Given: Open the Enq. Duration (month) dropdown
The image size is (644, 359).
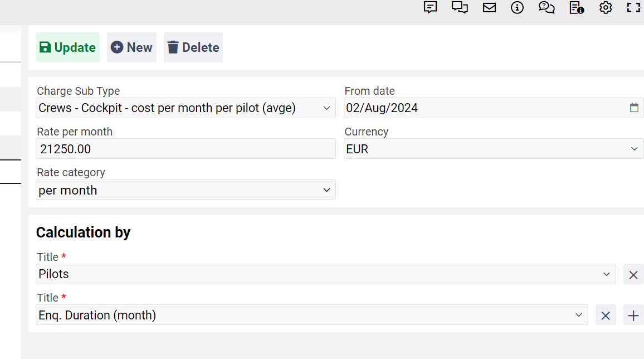Looking at the screenshot, I should (311, 316).
